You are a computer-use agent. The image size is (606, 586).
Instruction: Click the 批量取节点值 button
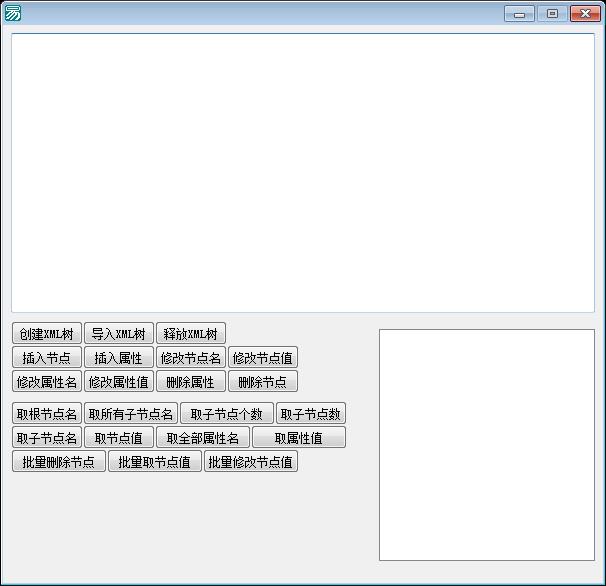tap(155, 461)
